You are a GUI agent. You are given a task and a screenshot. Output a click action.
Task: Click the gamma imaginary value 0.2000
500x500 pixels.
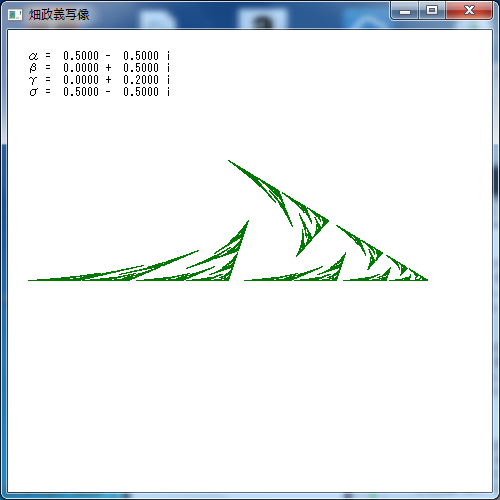[141, 80]
